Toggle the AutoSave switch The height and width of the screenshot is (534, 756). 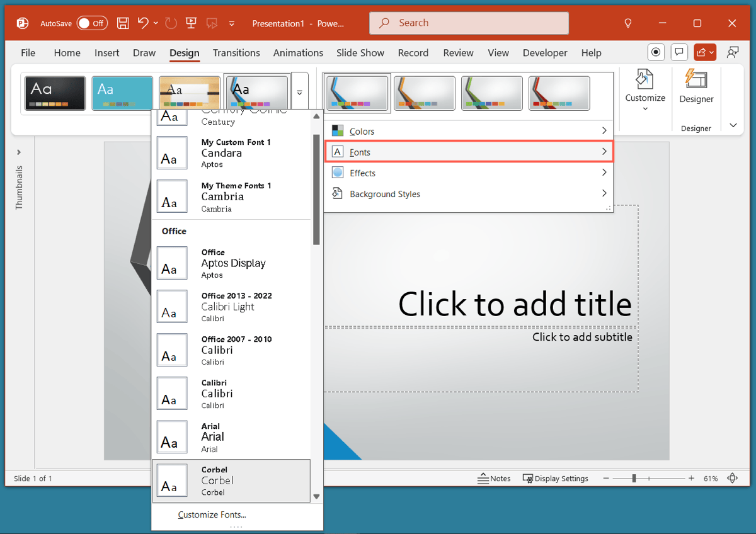point(92,23)
